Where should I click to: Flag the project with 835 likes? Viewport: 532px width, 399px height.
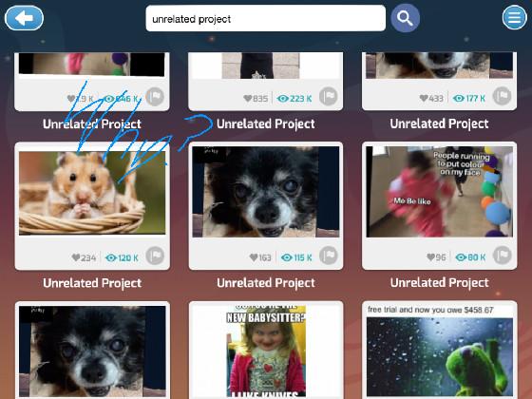tap(328, 96)
